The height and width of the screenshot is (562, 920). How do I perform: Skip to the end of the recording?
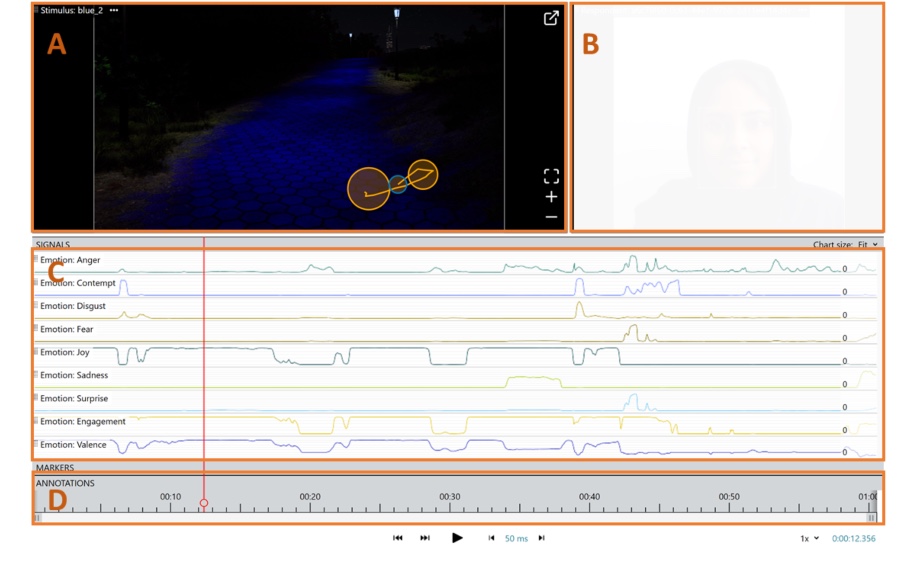point(425,538)
